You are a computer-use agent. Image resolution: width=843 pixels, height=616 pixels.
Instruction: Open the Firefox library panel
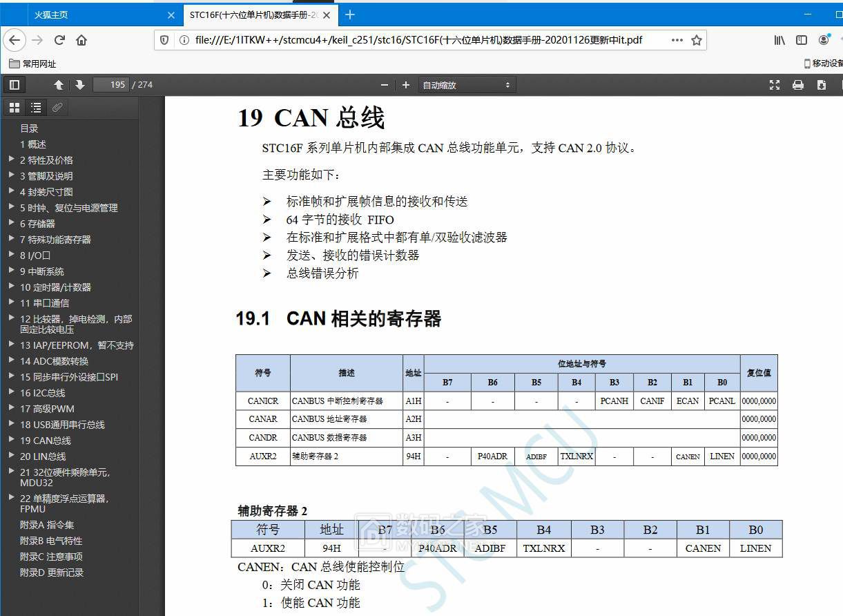779,40
